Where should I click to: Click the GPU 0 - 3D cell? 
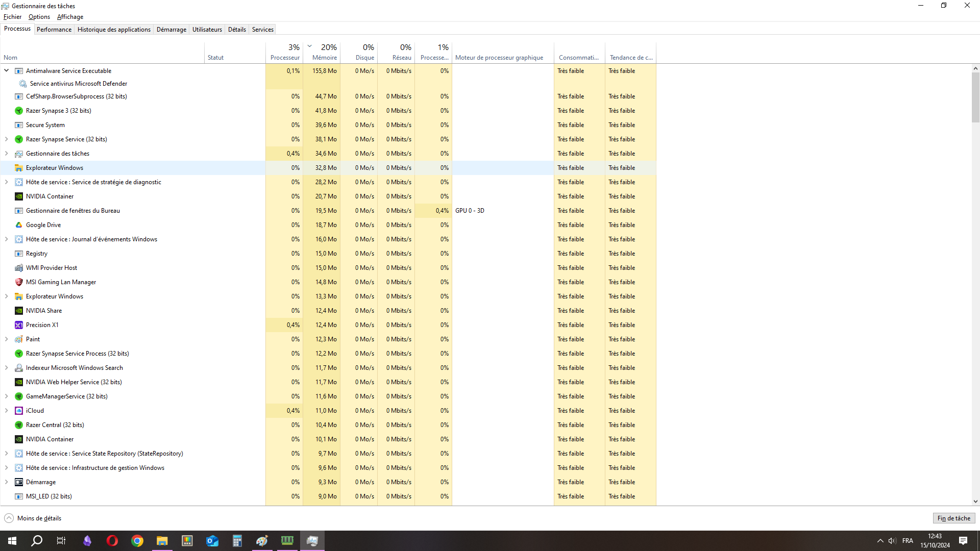click(x=503, y=211)
